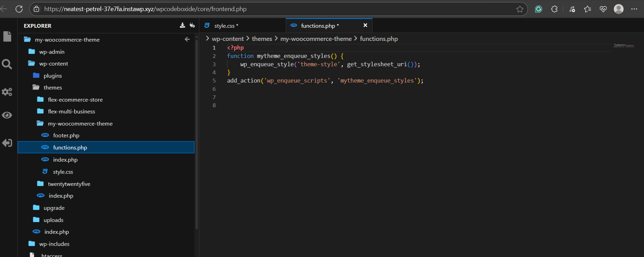Click the themes breadcrumb
Screen dimensions: 644x257
tap(262, 39)
